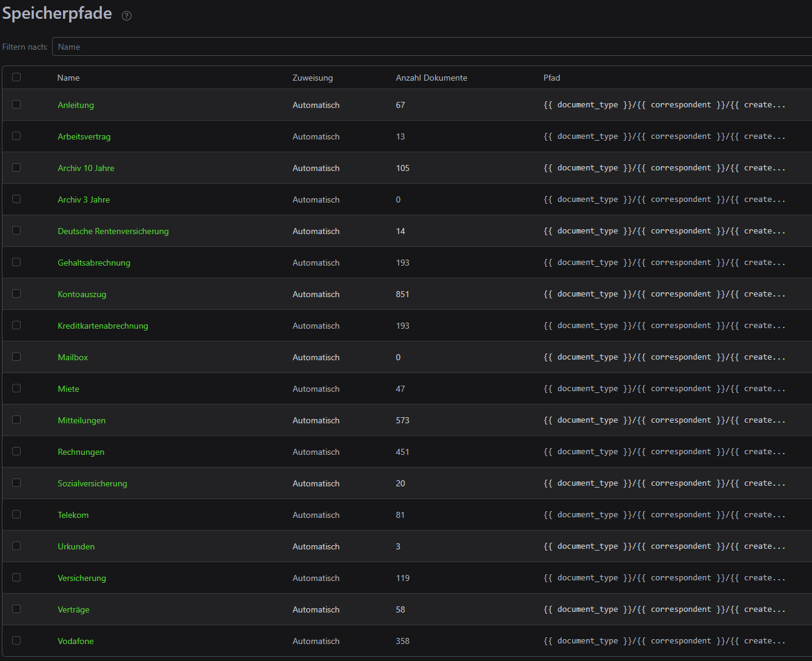812x661 pixels.
Task: Select the Kontoauszug row checkbox
Action: [16, 294]
